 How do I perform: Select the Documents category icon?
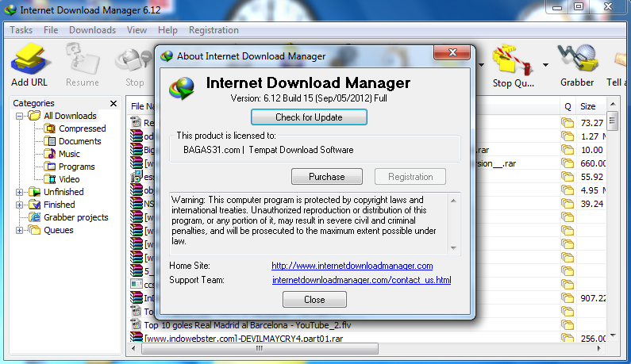[x=50, y=141]
